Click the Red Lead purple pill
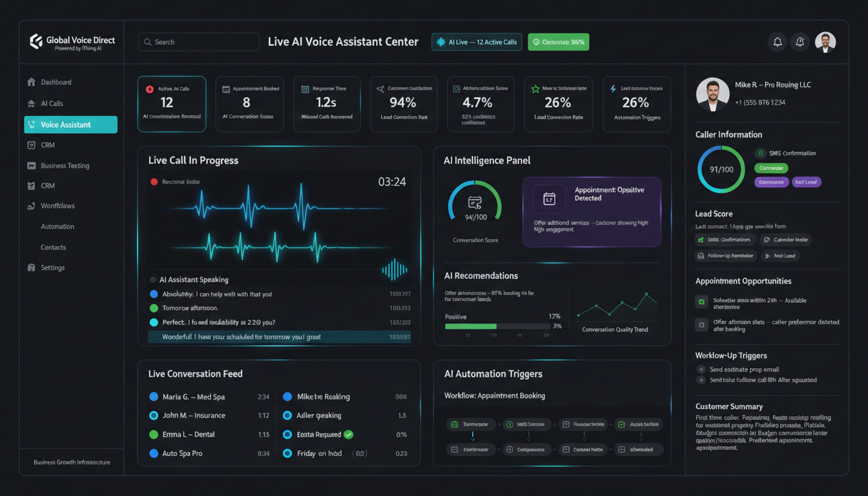868x496 pixels. click(806, 182)
